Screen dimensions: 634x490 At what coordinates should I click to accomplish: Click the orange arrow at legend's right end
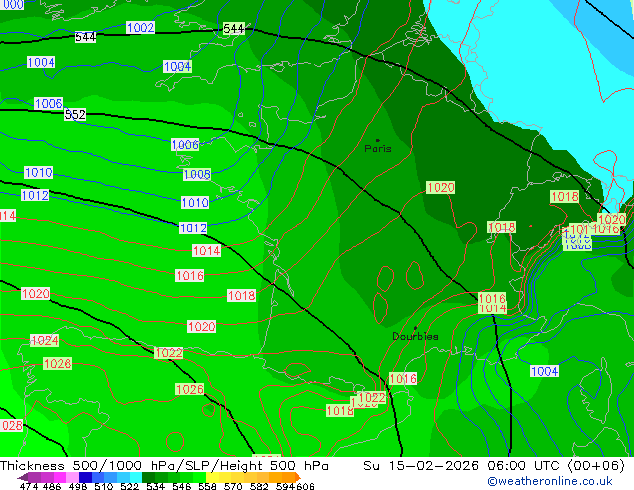(x=298, y=477)
